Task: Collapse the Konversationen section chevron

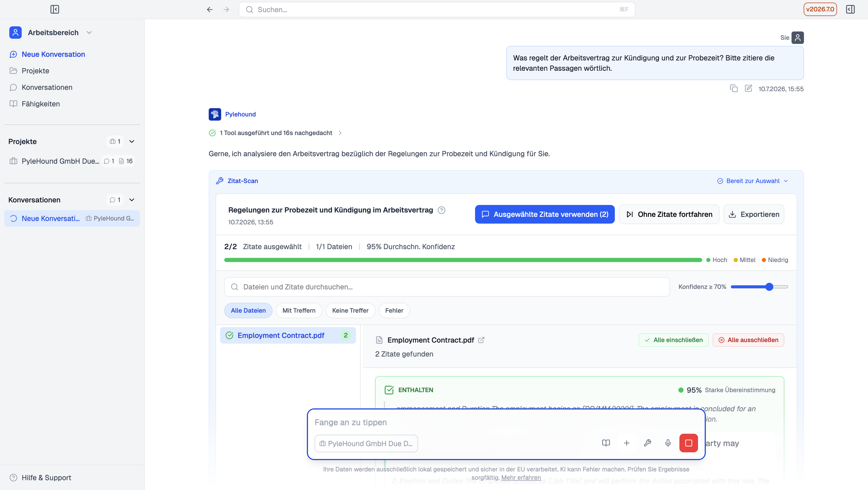Action: click(132, 200)
